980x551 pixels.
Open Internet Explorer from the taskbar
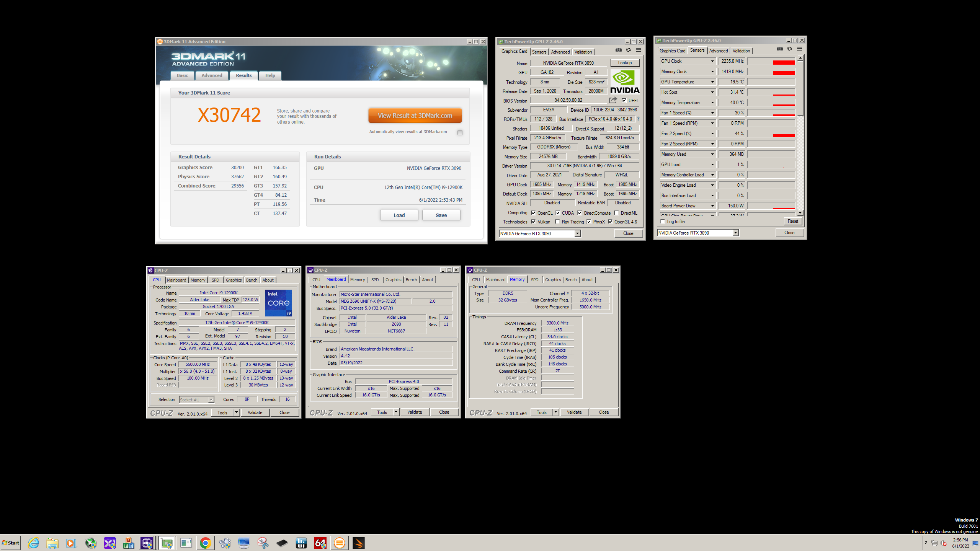(33, 543)
